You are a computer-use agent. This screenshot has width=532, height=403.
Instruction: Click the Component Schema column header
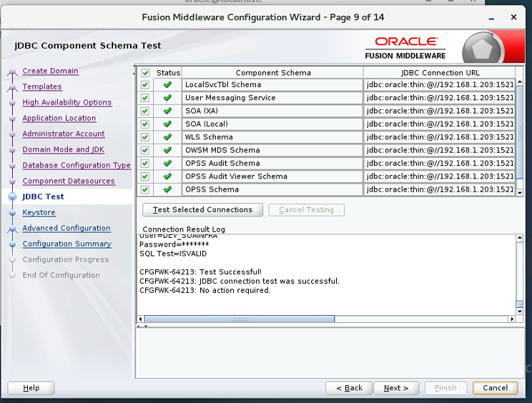click(272, 73)
